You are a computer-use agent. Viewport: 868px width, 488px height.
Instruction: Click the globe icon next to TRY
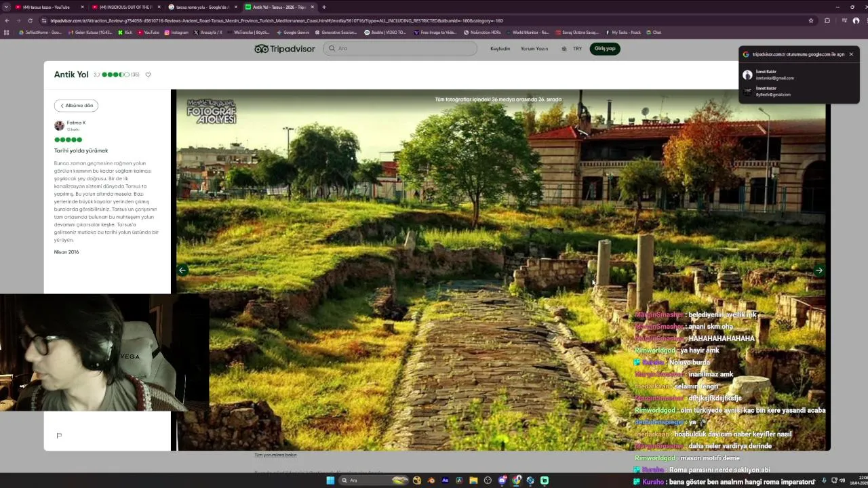[x=564, y=49]
